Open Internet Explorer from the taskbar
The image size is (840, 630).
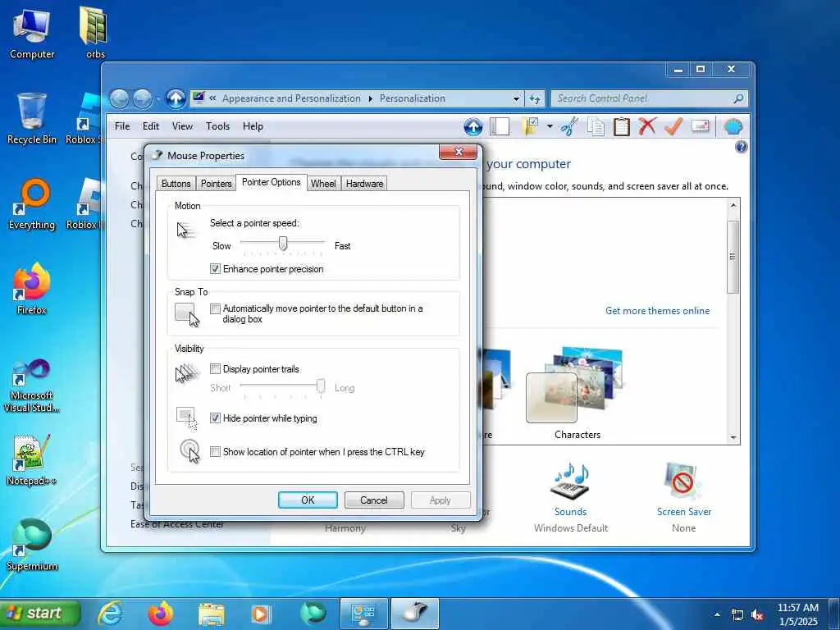point(111,614)
